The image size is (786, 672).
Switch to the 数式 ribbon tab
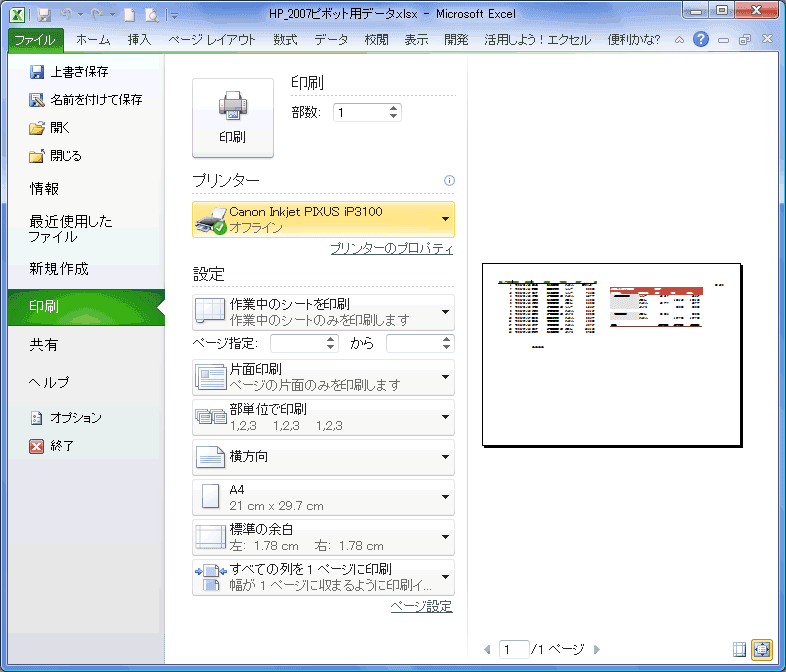point(285,40)
